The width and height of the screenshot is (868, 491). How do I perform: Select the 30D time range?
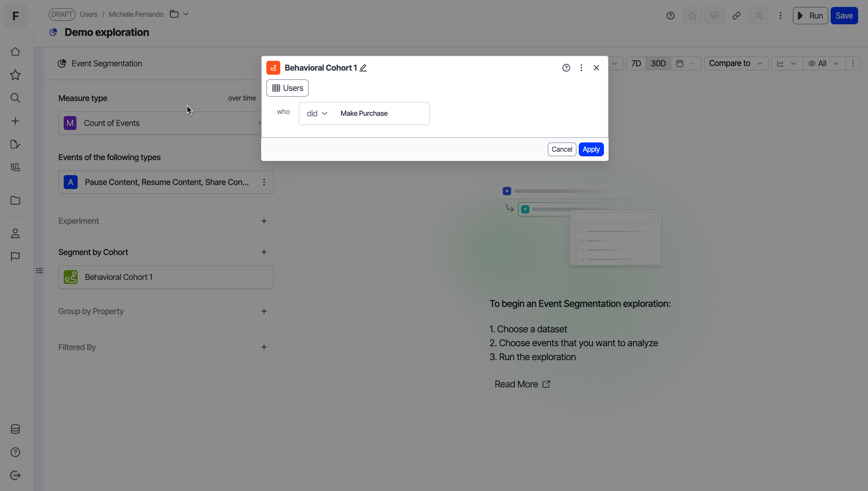(658, 63)
